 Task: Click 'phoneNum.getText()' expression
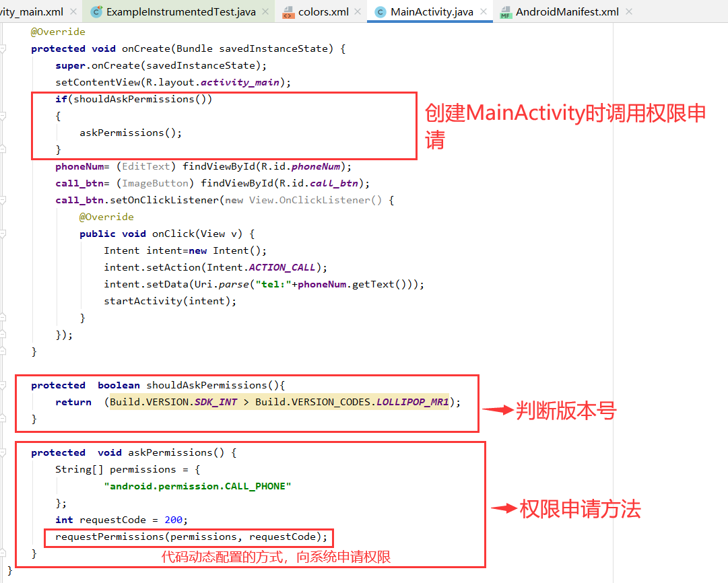352,284
